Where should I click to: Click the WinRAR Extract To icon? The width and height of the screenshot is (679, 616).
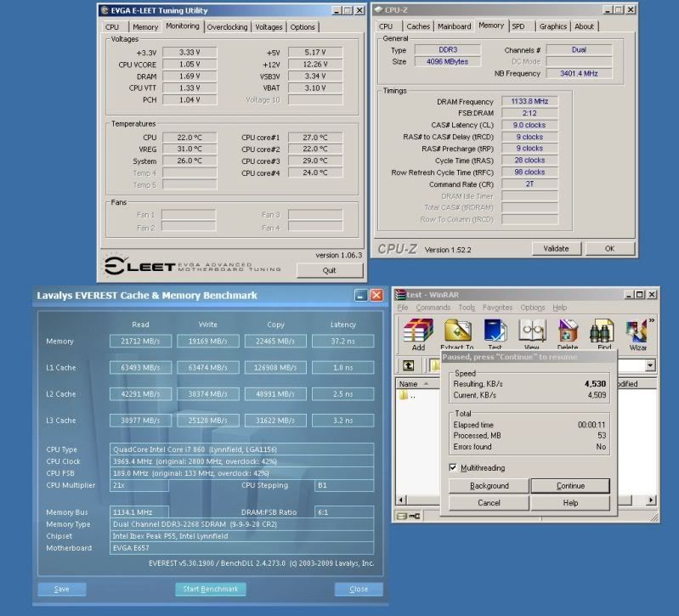[x=457, y=331]
